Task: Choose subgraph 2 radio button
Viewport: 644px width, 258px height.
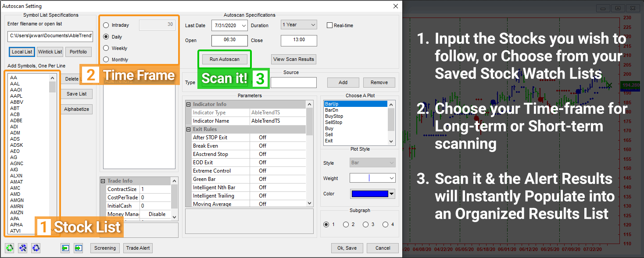Action: pos(346,225)
